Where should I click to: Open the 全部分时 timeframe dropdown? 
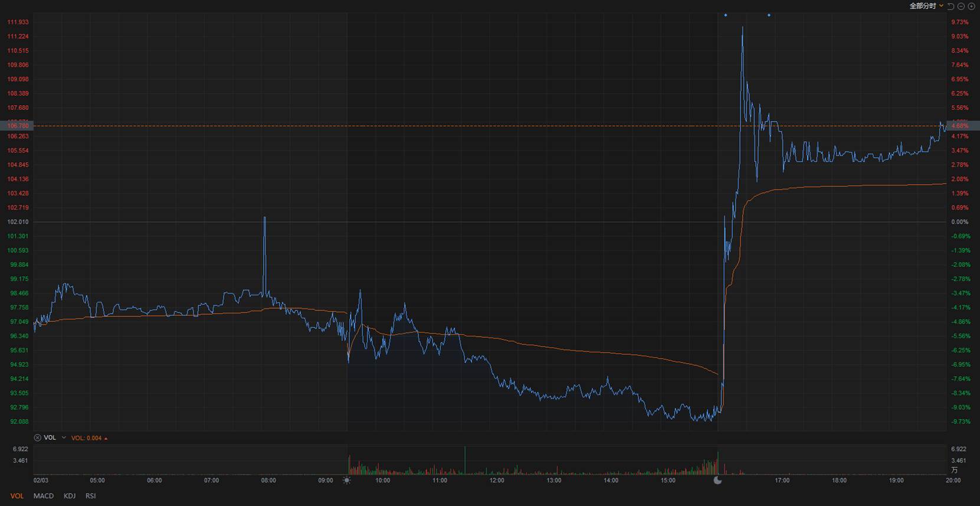[926, 6]
